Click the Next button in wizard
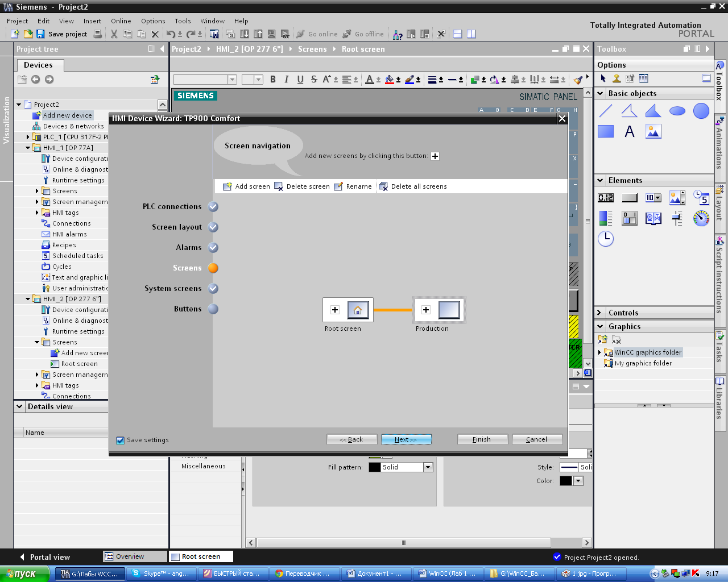The height and width of the screenshot is (582, 728). pos(406,439)
